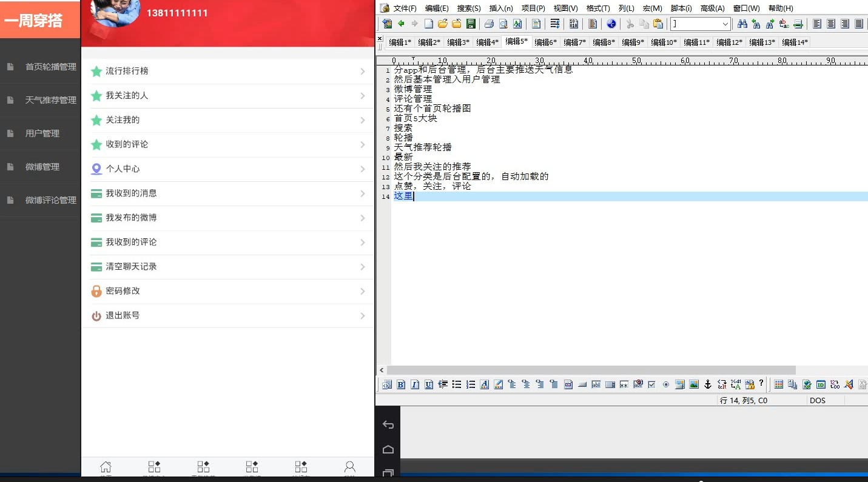Insert unordered bullet list icon
The height and width of the screenshot is (482, 868).
[x=457, y=384]
